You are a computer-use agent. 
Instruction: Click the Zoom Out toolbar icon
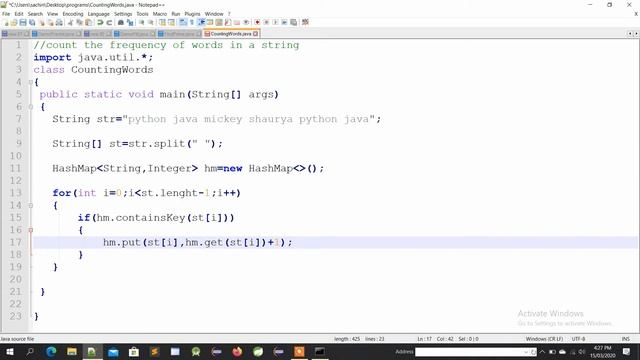[151, 22]
